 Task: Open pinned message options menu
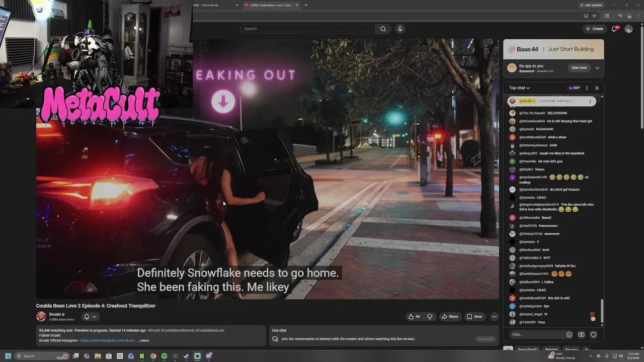pyautogui.click(x=590, y=101)
